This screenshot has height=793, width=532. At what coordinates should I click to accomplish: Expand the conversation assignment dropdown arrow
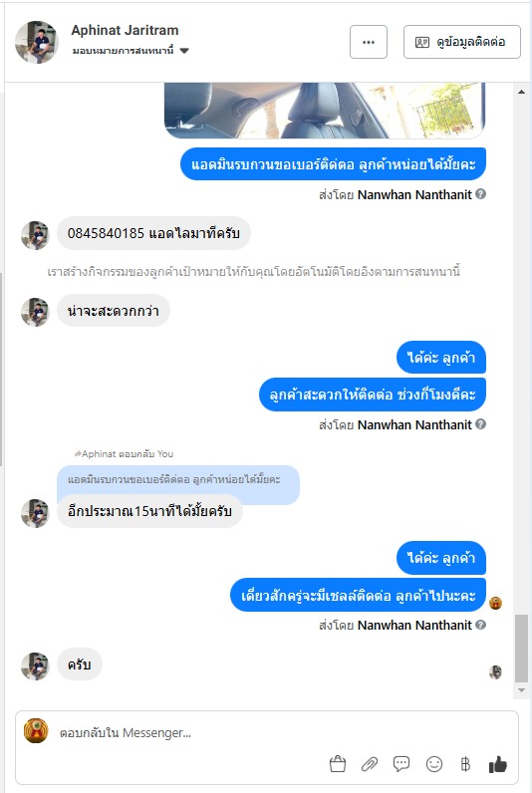184,51
